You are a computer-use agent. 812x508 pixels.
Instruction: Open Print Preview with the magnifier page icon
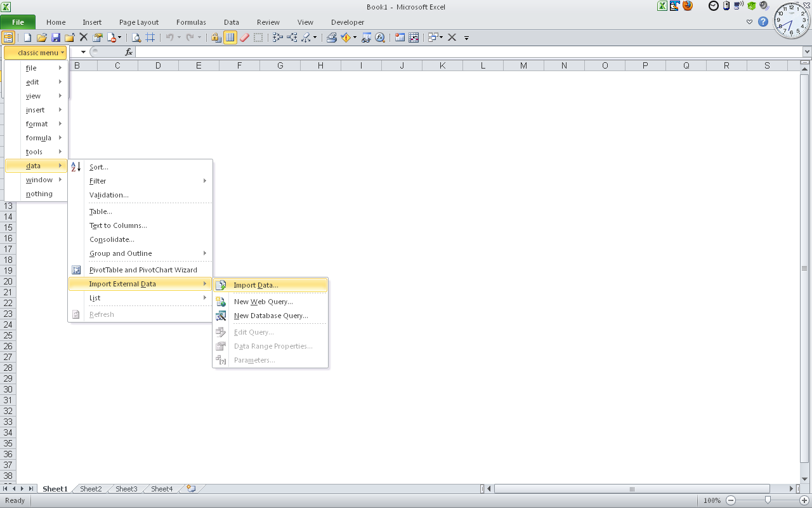pos(136,37)
